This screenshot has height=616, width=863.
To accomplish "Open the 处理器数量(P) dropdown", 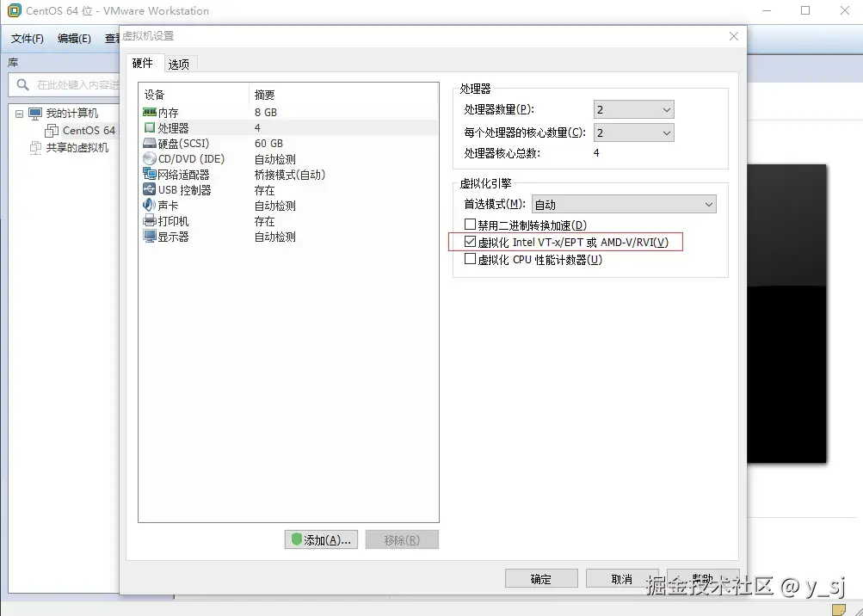I will point(633,109).
